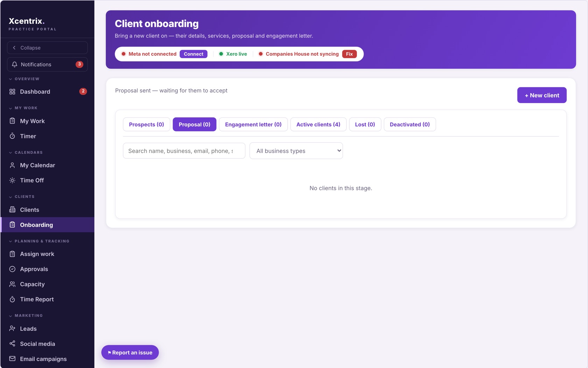This screenshot has height=368, width=588.
Task: Open the Engagement letter (0) tab
Action: click(253, 124)
